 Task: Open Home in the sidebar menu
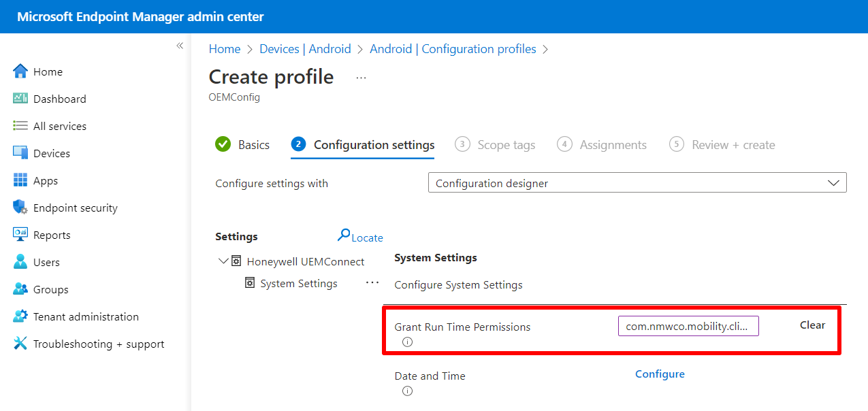pos(48,71)
